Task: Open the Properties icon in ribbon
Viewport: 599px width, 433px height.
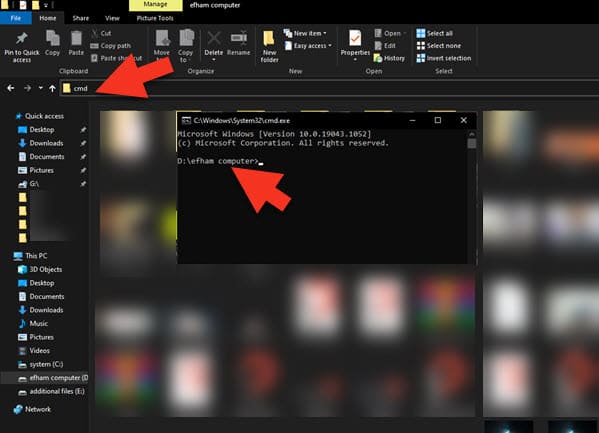Action: pyautogui.click(x=355, y=39)
